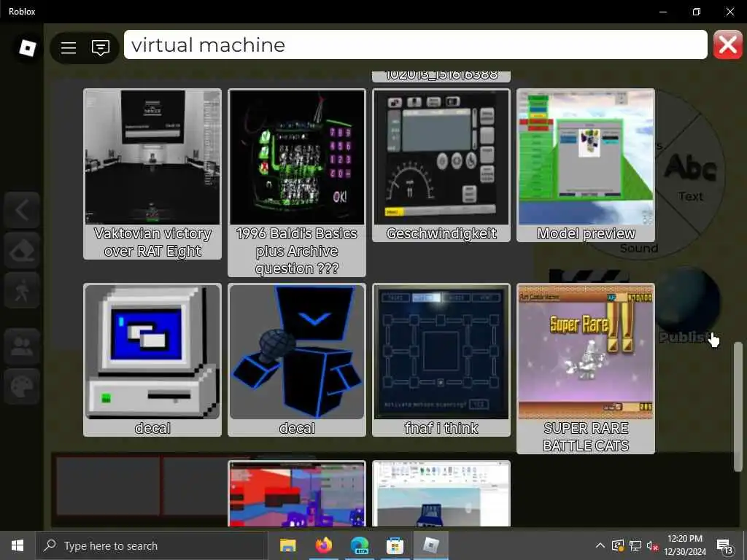Show hidden system tray icons
Image resolution: width=747 pixels, height=560 pixels.
(x=600, y=545)
